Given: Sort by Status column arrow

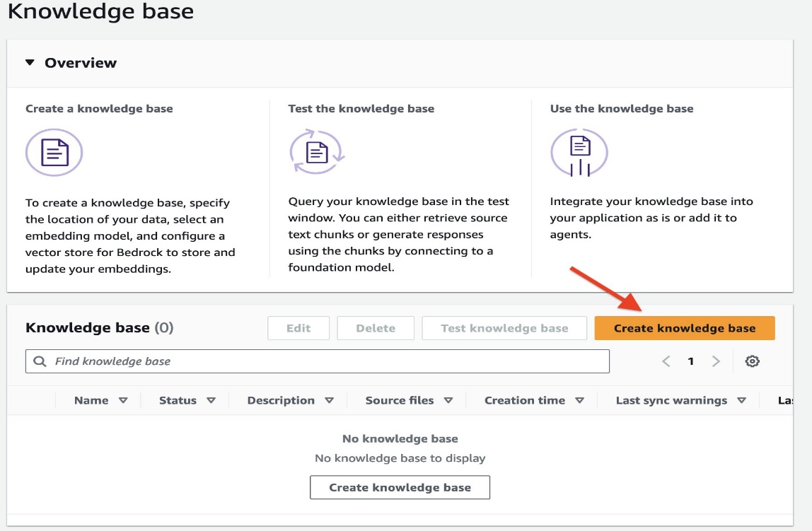Looking at the screenshot, I should point(211,401).
